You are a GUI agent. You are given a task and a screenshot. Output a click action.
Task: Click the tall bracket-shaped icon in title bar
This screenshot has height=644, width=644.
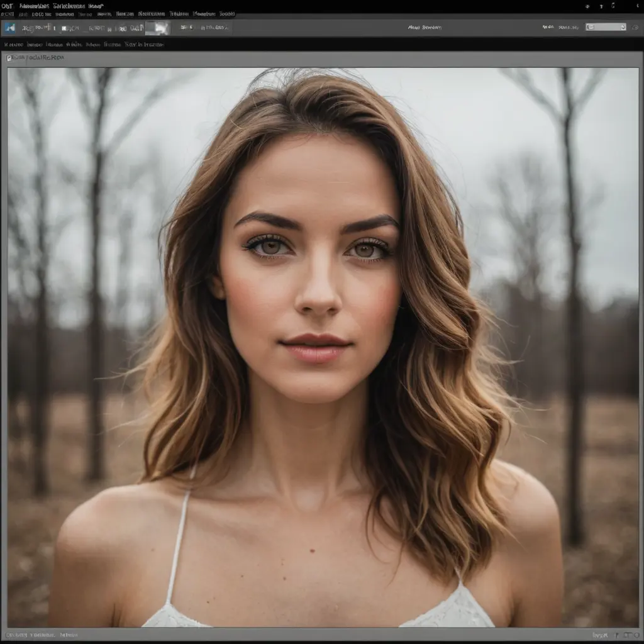[613, 6]
